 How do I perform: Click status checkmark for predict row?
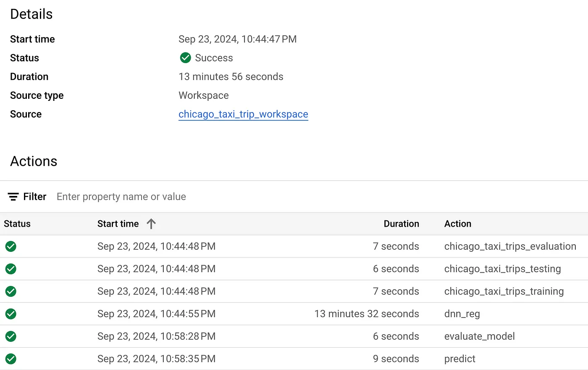point(11,359)
